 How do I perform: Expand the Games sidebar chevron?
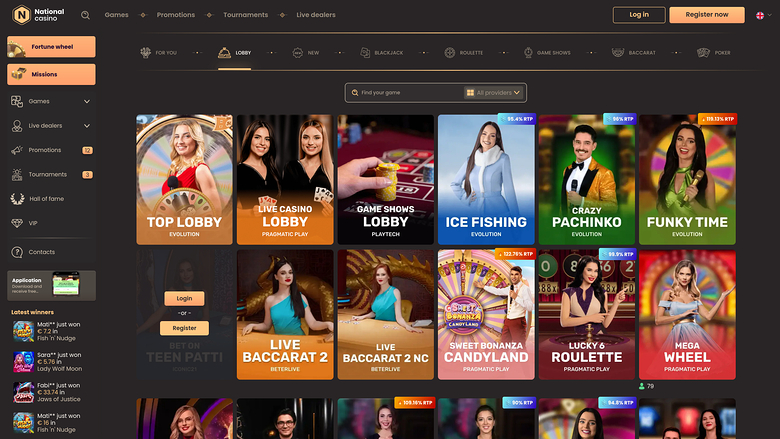[87, 101]
